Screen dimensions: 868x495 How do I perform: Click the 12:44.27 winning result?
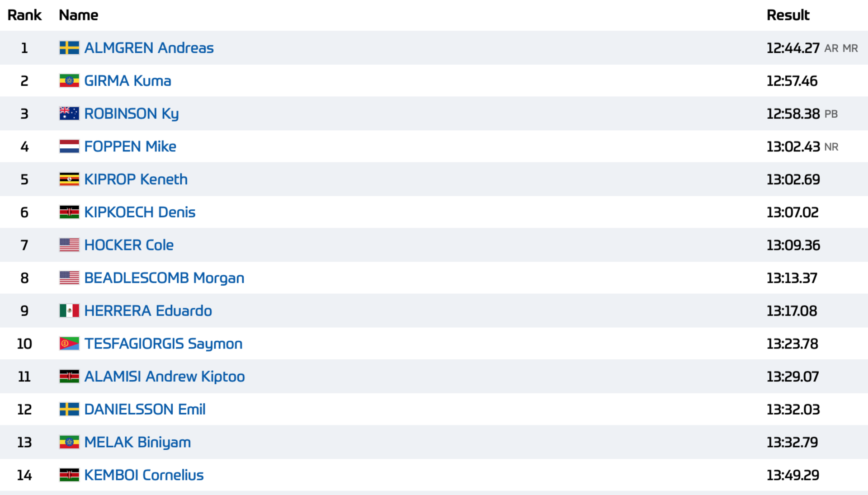(793, 48)
